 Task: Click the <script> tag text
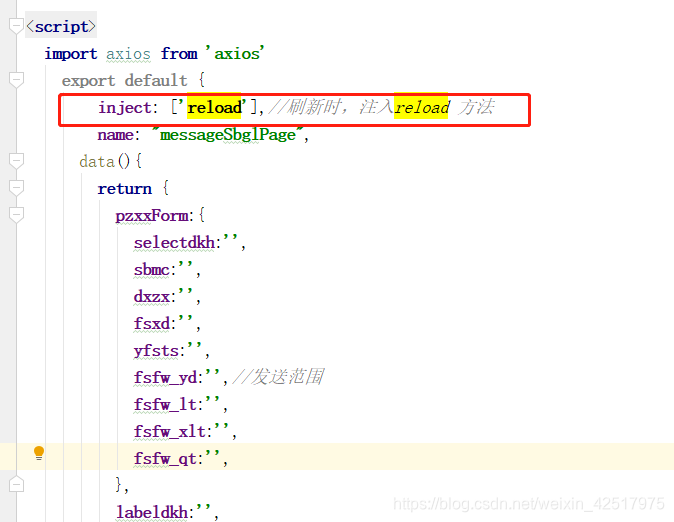click(x=61, y=27)
